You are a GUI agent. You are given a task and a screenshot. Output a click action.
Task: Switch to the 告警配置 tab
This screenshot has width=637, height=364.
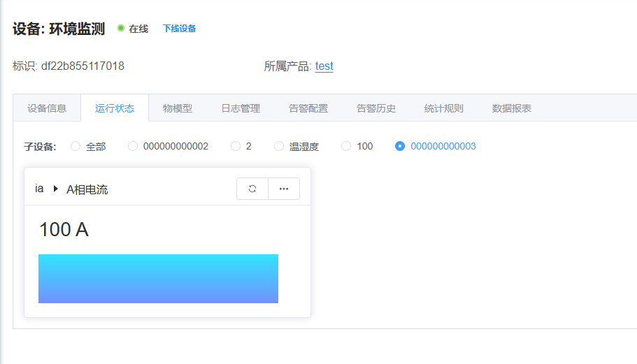pyautogui.click(x=308, y=108)
